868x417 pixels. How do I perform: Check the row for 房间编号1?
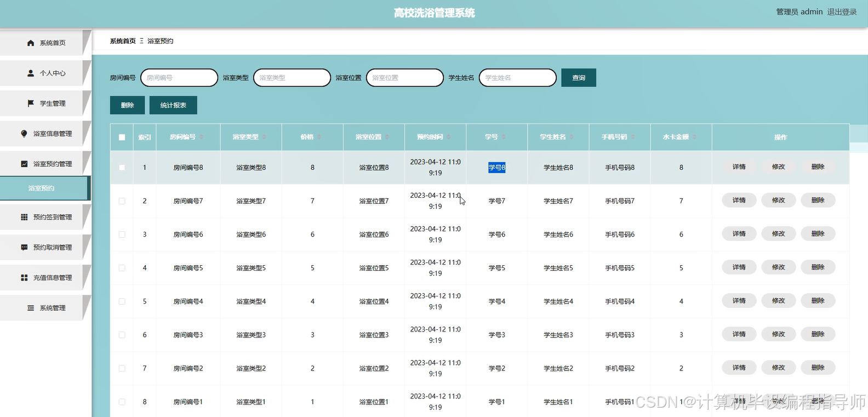click(x=122, y=402)
